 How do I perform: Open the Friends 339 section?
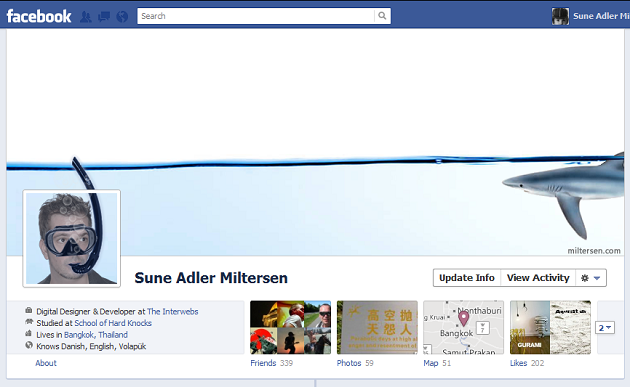[x=290, y=328]
